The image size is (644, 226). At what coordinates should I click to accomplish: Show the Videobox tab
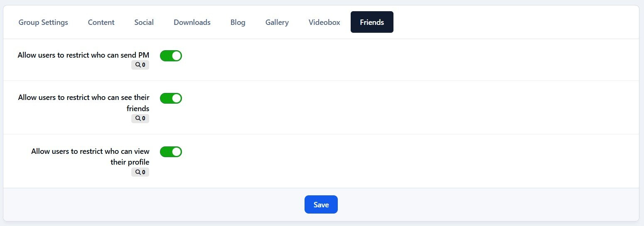click(x=324, y=22)
